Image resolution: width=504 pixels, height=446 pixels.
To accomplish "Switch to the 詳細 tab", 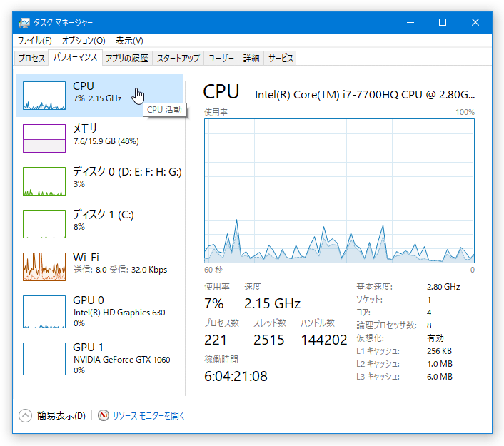I will point(251,59).
